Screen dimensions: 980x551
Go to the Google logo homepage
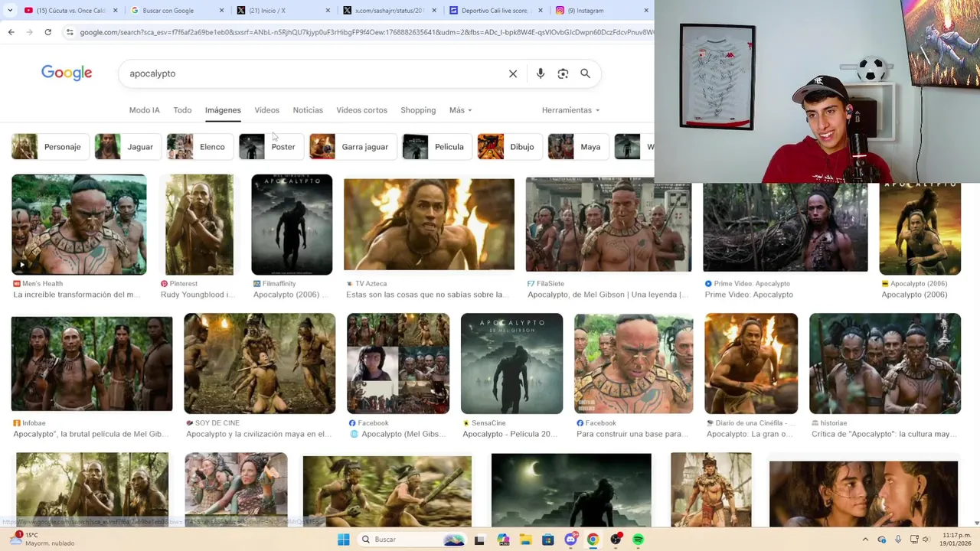[67, 73]
